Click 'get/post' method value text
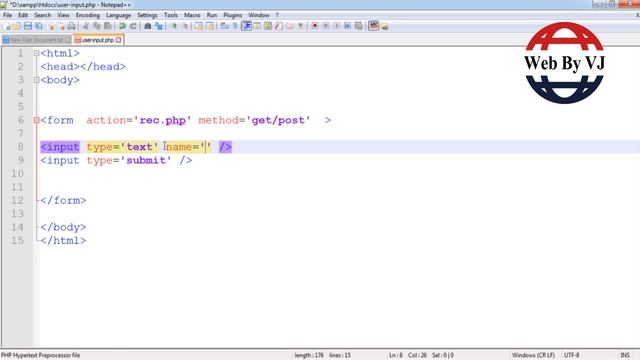 click(278, 120)
